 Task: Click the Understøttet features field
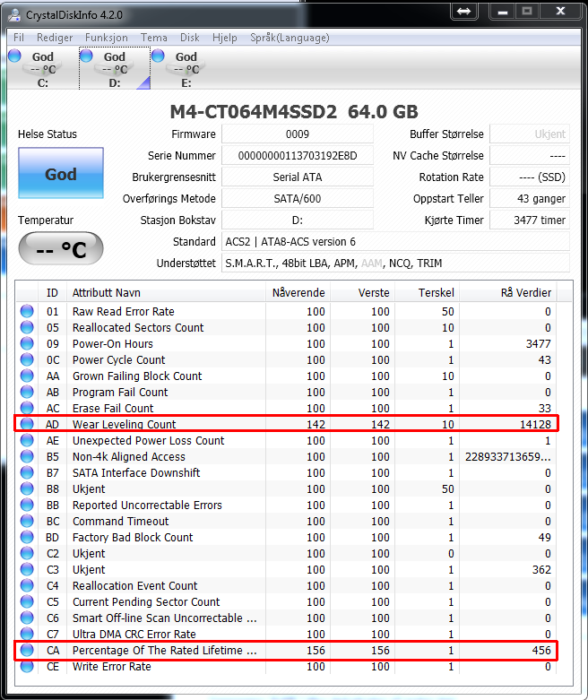pos(395,263)
